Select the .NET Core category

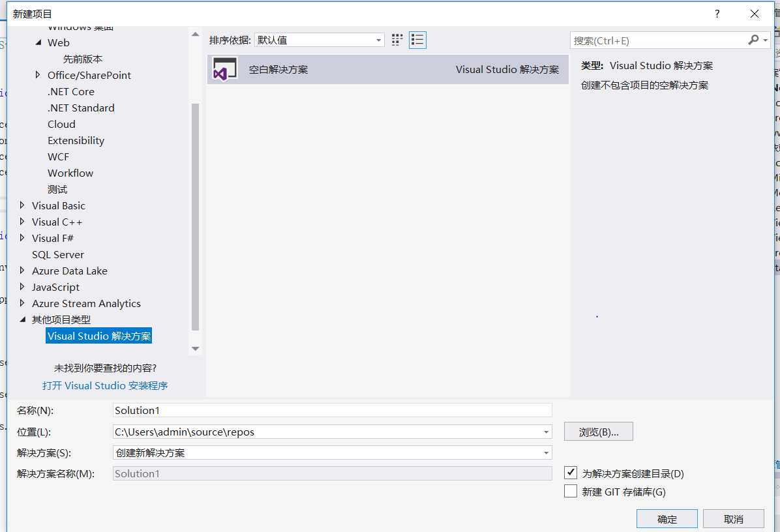(70, 91)
